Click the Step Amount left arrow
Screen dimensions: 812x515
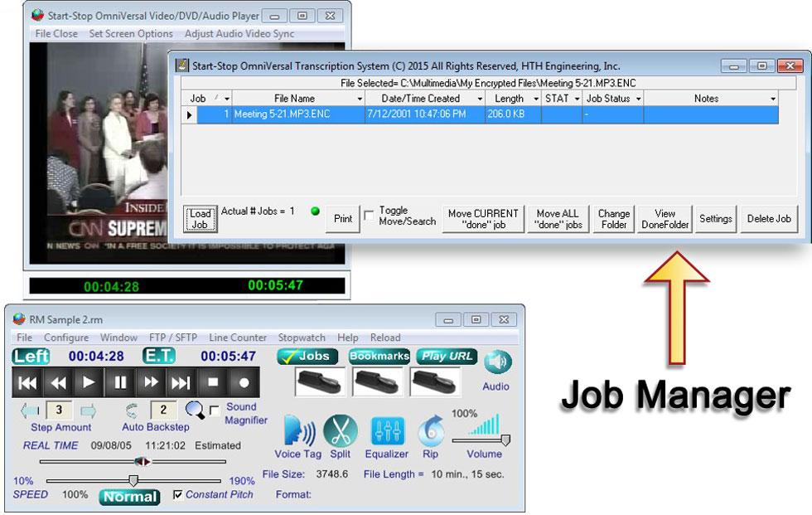(x=30, y=411)
